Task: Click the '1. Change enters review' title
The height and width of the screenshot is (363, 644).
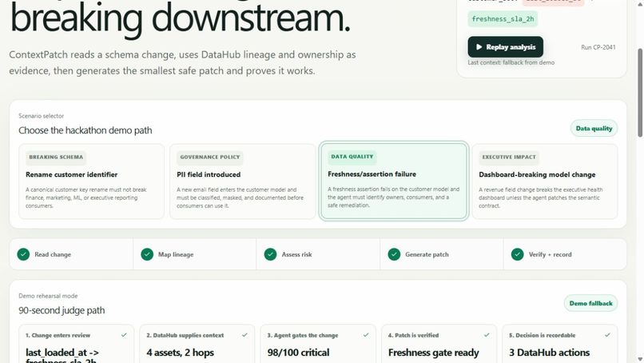Action: click(x=58, y=335)
